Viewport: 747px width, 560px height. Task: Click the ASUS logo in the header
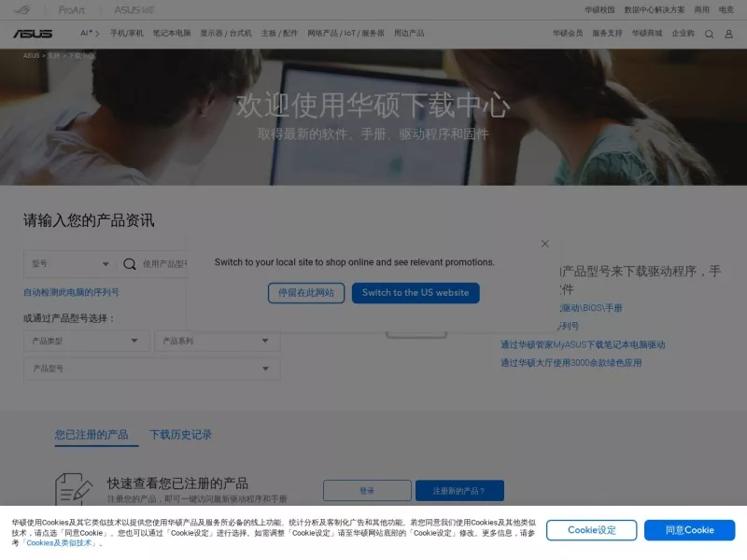[33, 34]
